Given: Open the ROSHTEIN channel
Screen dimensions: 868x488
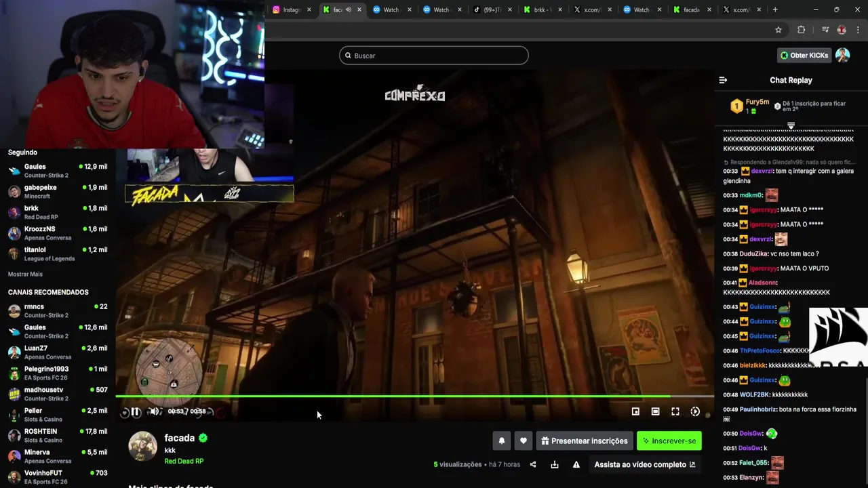Looking at the screenshot, I should click(x=57, y=435).
